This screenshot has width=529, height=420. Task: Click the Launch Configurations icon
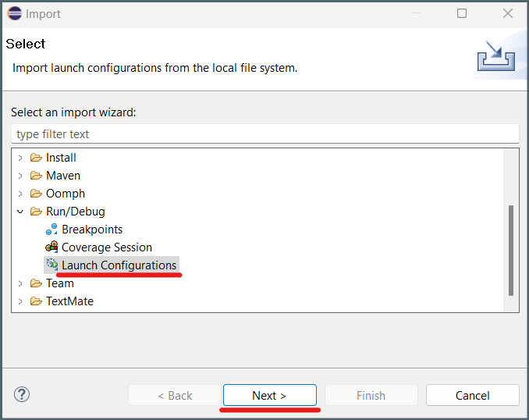tap(52, 265)
